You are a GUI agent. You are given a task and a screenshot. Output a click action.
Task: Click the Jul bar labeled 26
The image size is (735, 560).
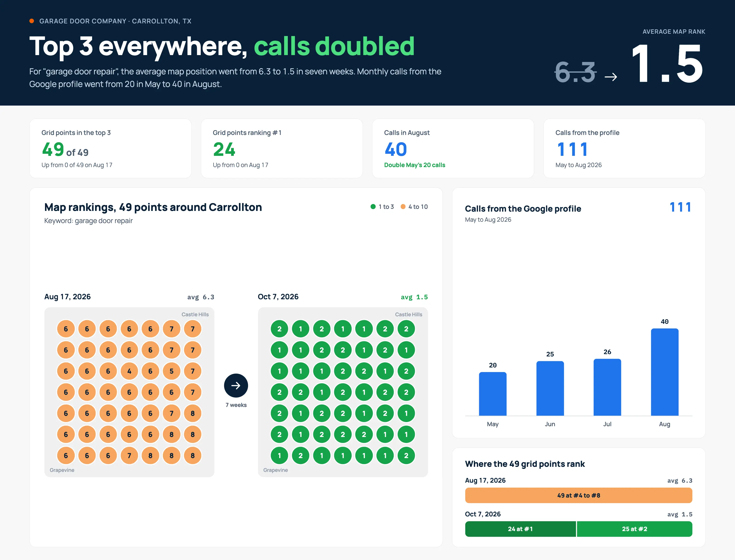(607, 387)
